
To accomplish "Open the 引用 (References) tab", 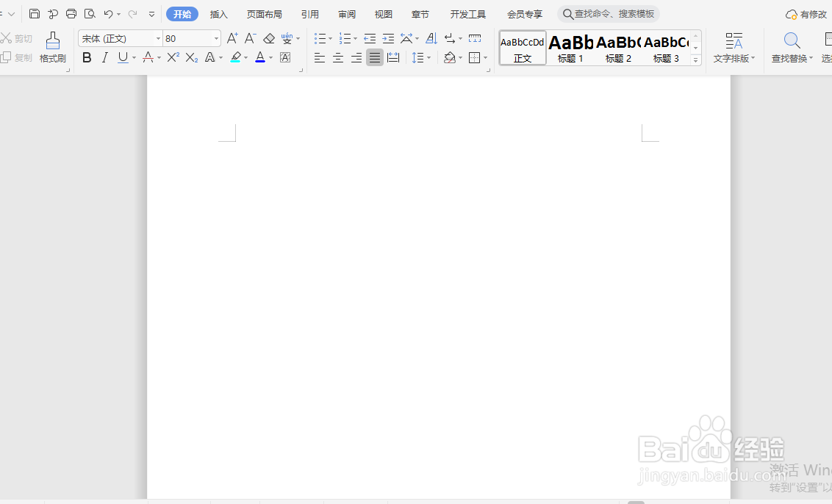I will [x=310, y=14].
